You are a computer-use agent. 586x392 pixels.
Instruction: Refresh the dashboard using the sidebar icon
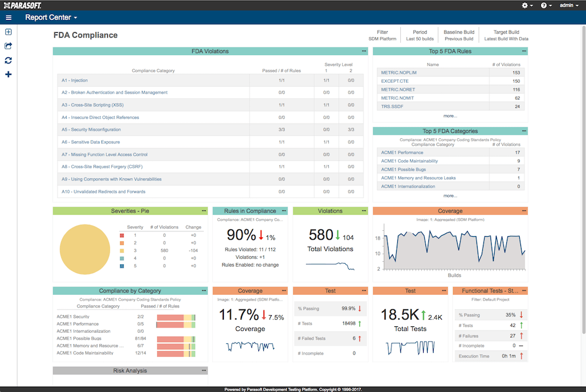(x=8, y=60)
